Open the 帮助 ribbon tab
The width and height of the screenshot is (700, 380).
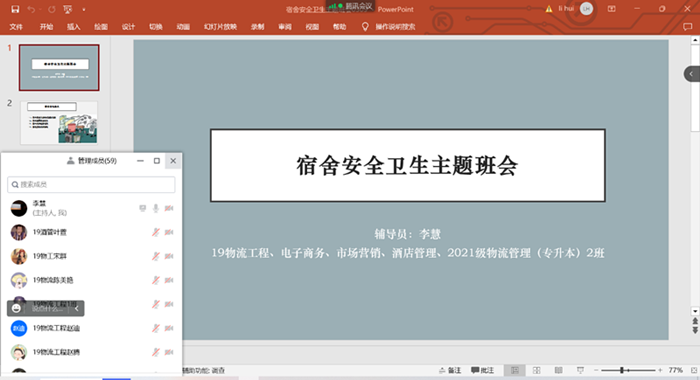point(339,27)
